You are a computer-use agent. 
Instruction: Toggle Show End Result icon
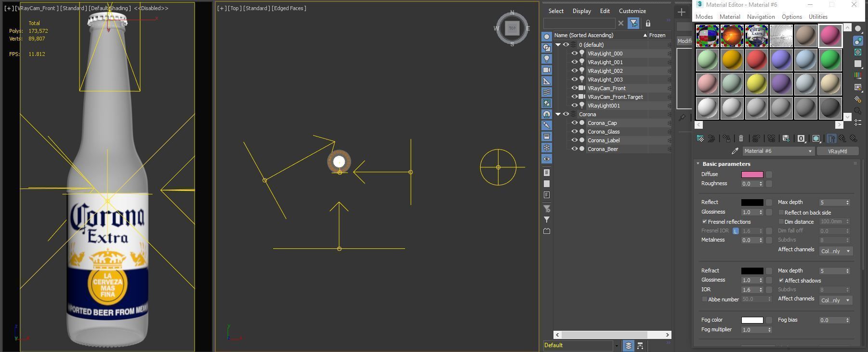pos(832,138)
